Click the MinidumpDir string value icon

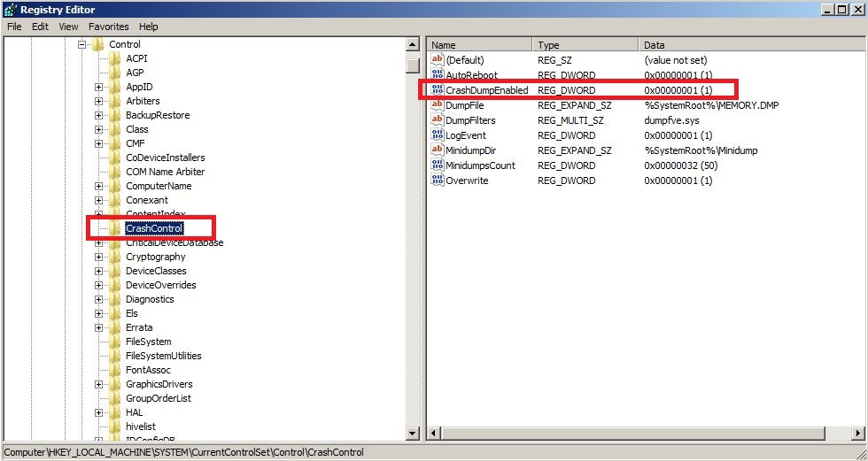click(438, 150)
